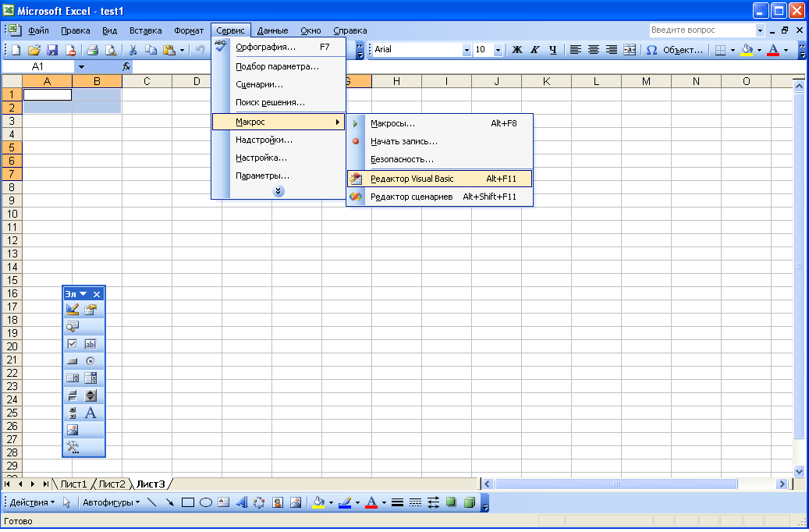Screen dimensions: 809x532
Task: Cut selection with scissors icon
Action: [133, 50]
